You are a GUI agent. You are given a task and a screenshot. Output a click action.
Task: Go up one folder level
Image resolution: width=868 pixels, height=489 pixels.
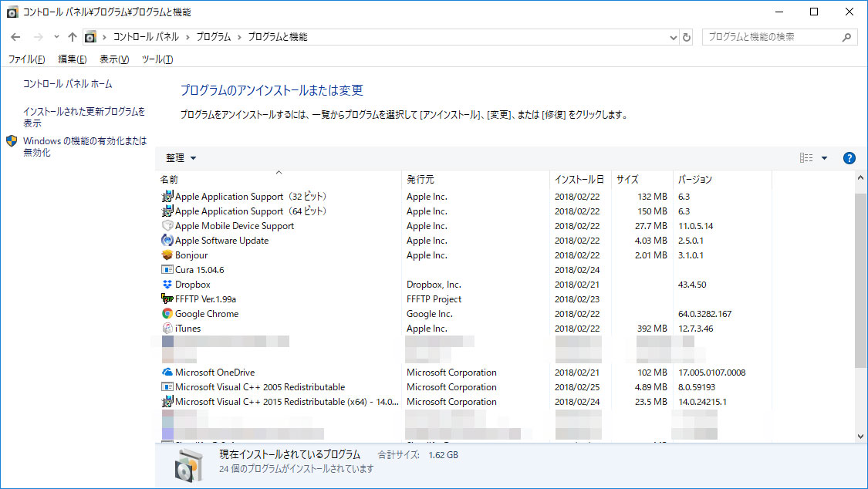pos(73,37)
